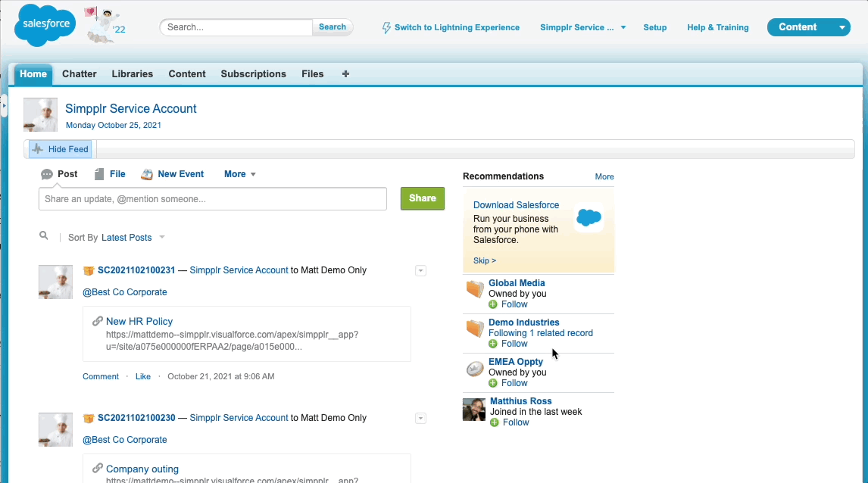Click the Share an update text box
This screenshot has width=868, height=483.
213,198
